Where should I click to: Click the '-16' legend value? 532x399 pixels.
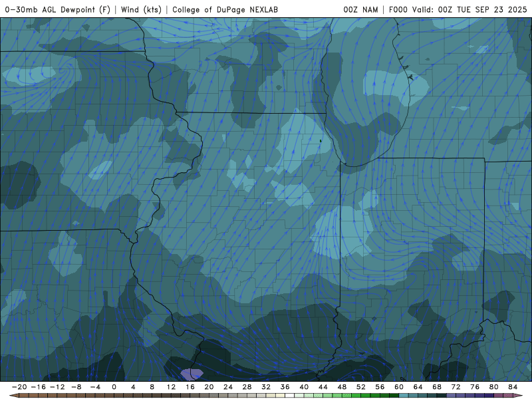38,387
